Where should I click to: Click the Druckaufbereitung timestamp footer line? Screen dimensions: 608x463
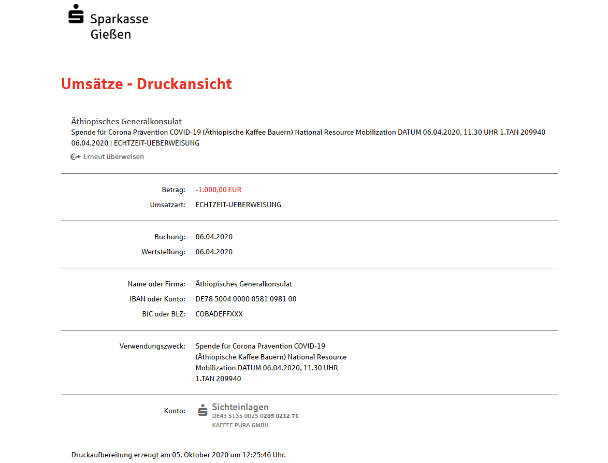point(173,454)
